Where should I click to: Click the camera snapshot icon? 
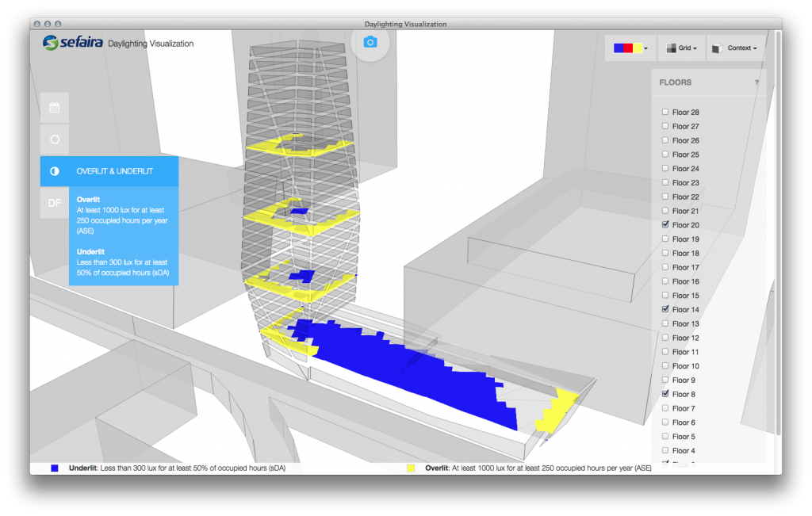click(370, 42)
